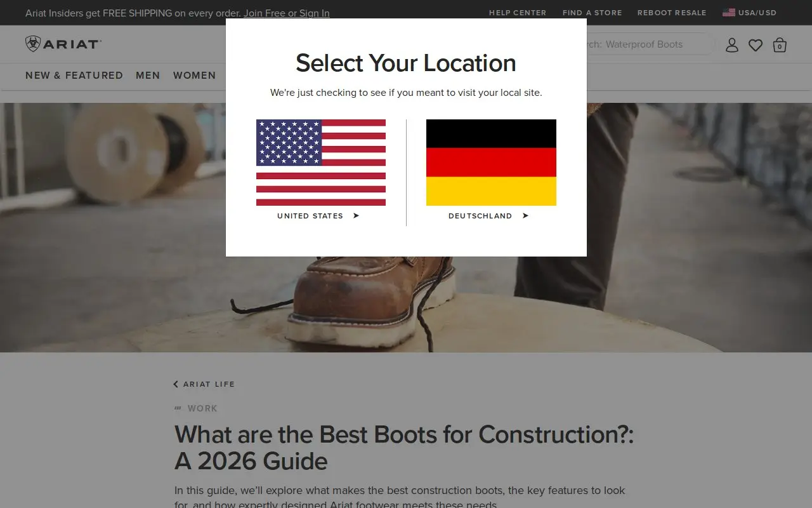Viewport: 812px width, 508px height.
Task: Follow the Join Free or Sign In link
Action: coord(287,13)
